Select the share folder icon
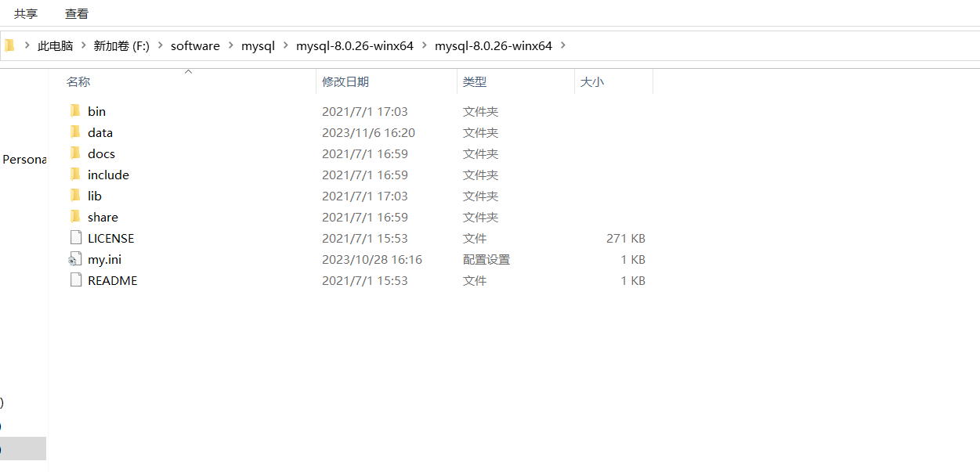Screen dimensions: 980x472 (x=75, y=217)
